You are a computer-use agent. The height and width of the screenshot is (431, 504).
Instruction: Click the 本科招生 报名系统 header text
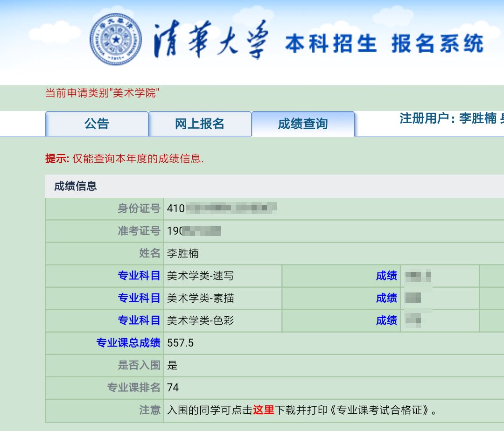(x=384, y=43)
